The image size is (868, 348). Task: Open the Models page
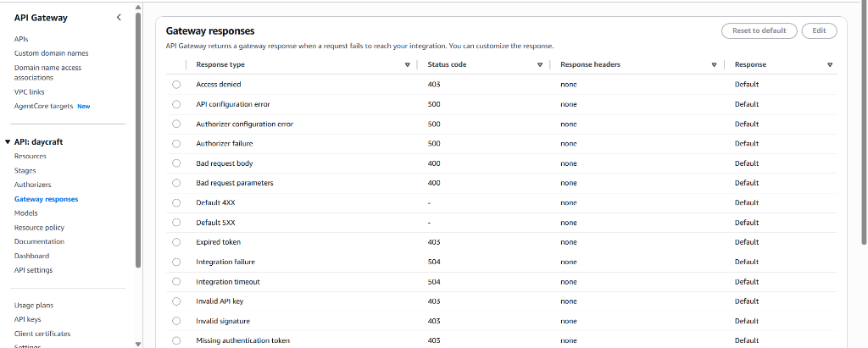26,213
